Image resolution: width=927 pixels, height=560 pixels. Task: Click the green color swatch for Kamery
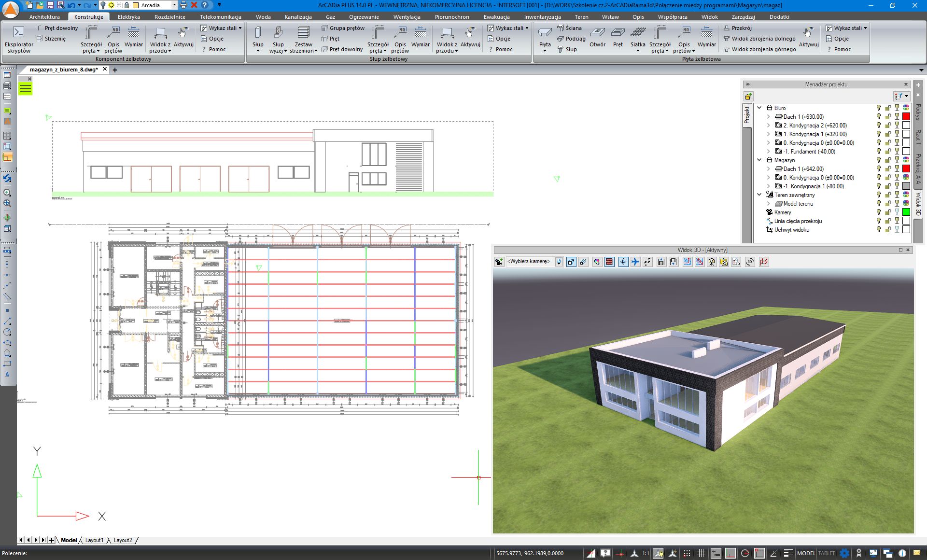point(906,212)
